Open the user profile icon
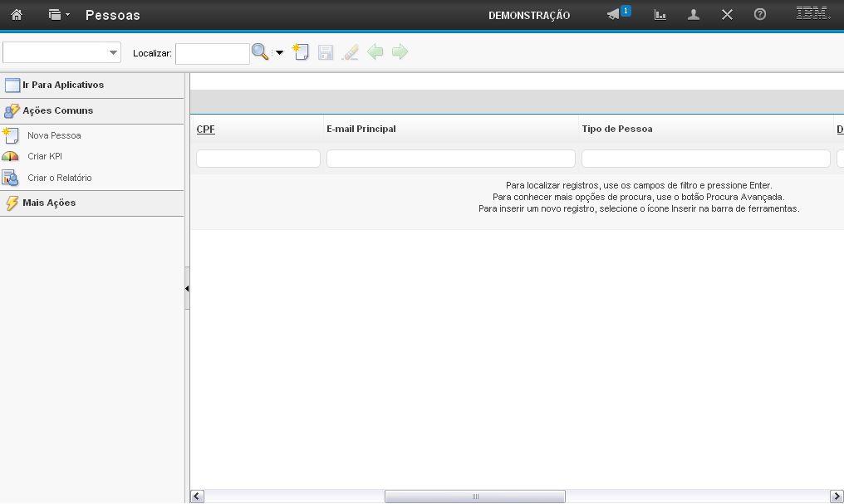The width and height of the screenshot is (844, 504). coord(694,15)
